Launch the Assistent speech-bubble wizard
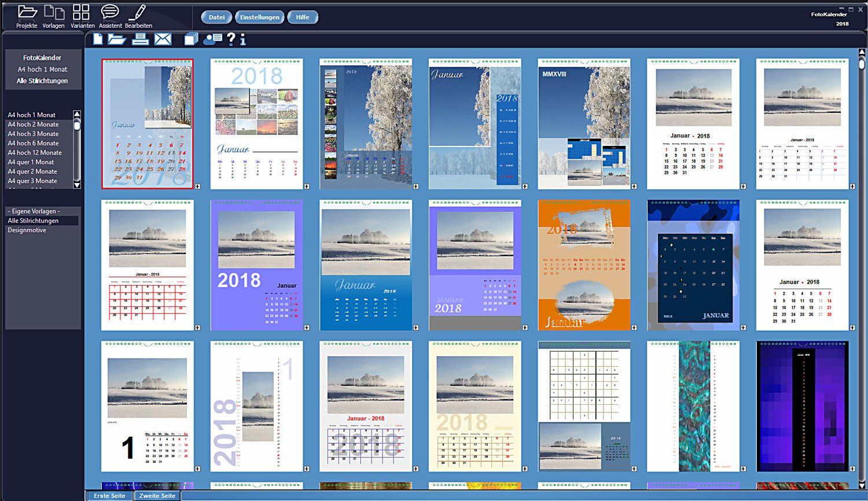This screenshot has width=868, height=501. [110, 16]
